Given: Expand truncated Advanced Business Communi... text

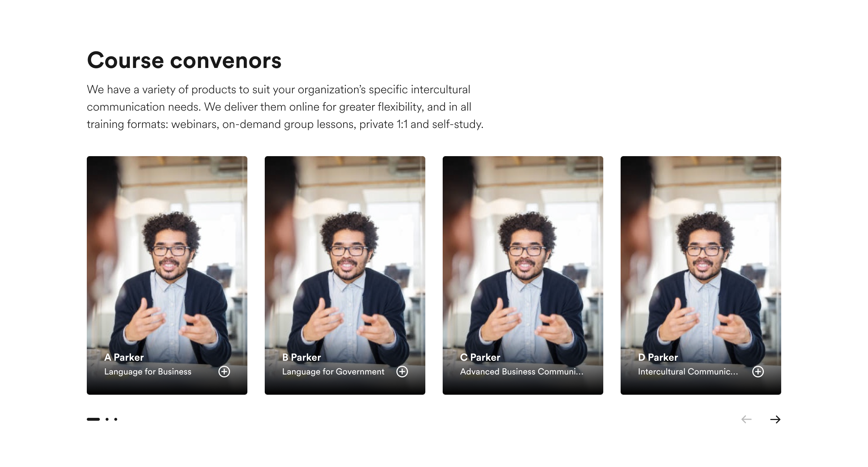Looking at the screenshot, I should [522, 372].
